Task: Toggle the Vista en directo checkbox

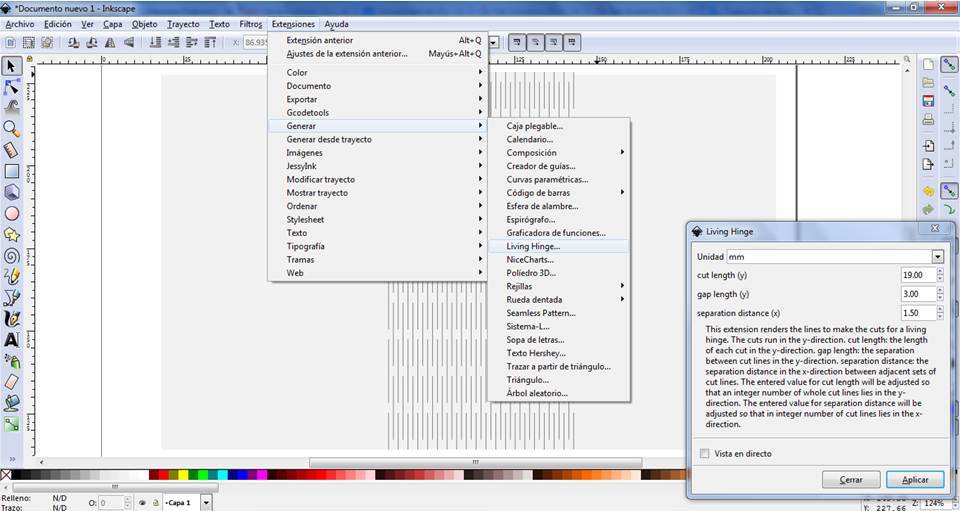Action: tap(705, 453)
